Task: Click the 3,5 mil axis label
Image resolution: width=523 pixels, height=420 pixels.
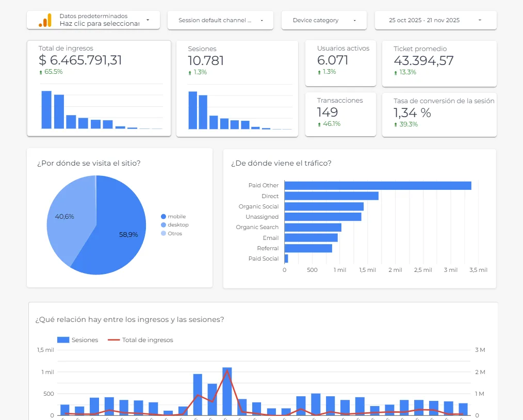Action: tap(478, 270)
